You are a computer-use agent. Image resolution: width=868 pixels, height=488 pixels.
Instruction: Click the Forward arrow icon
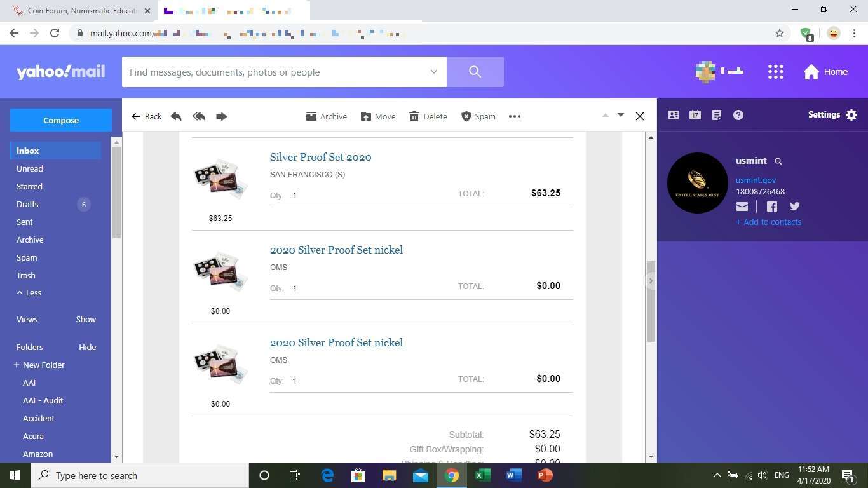[221, 116]
